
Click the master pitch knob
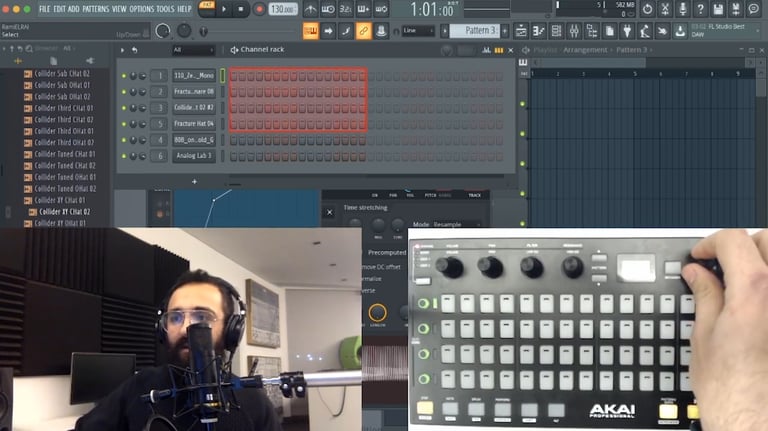tap(184, 31)
